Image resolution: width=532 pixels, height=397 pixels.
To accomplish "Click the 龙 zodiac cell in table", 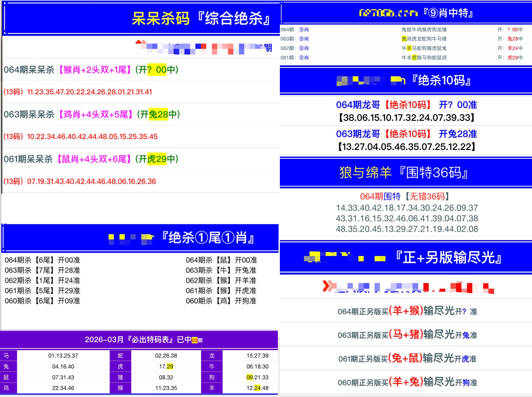I will tap(212, 356).
